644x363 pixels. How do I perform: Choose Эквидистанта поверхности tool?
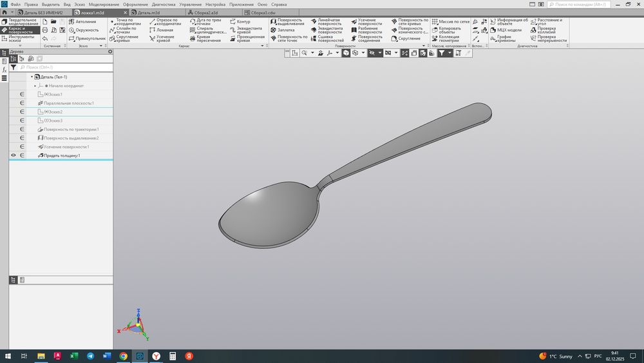327,30
